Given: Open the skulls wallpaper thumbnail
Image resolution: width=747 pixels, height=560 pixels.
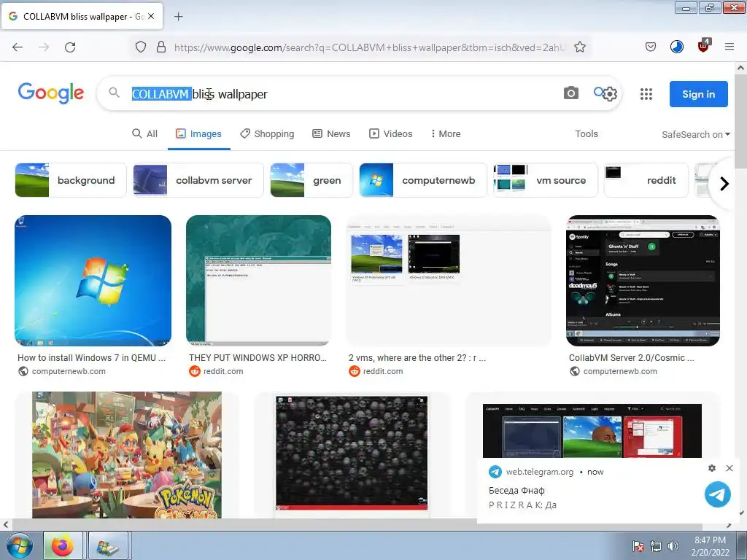Looking at the screenshot, I should click(352, 454).
